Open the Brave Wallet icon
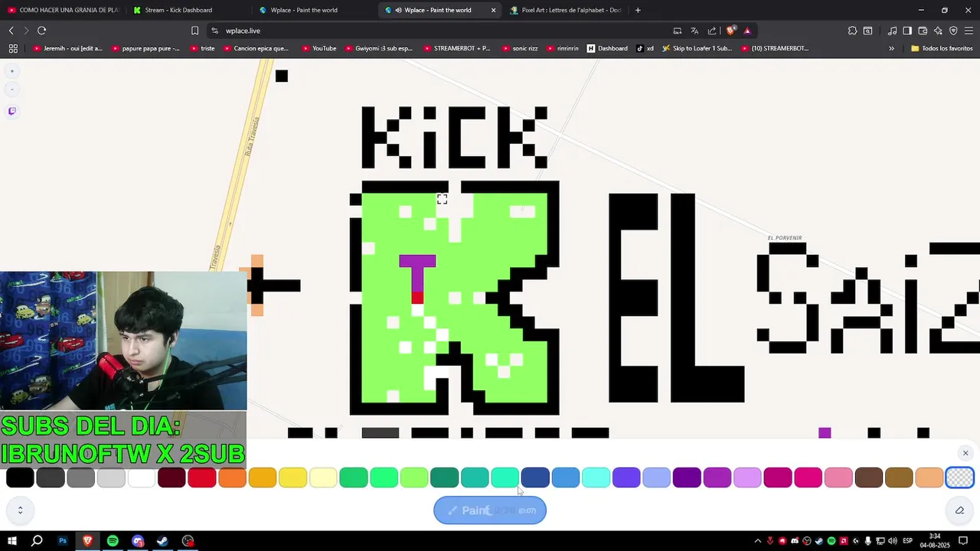Image resolution: width=980 pixels, height=551 pixels. pyautogui.click(x=923, y=31)
